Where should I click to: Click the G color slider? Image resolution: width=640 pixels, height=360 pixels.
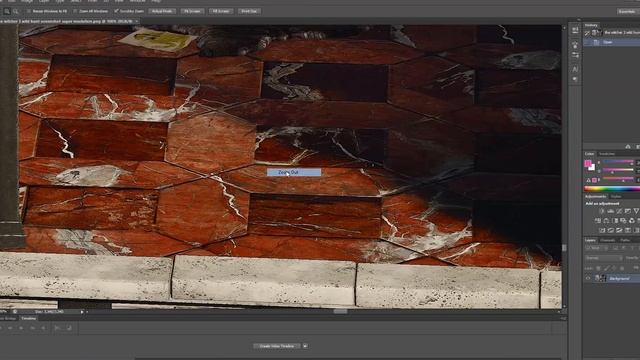(x=618, y=170)
